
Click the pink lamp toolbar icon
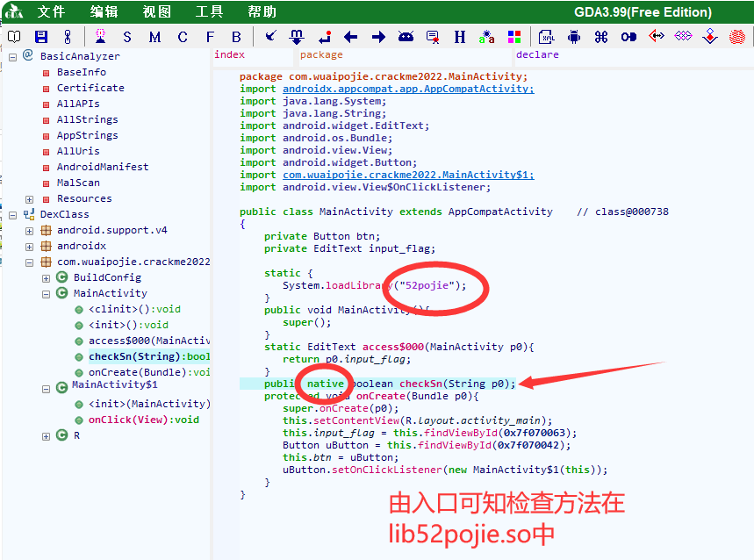[x=100, y=37]
